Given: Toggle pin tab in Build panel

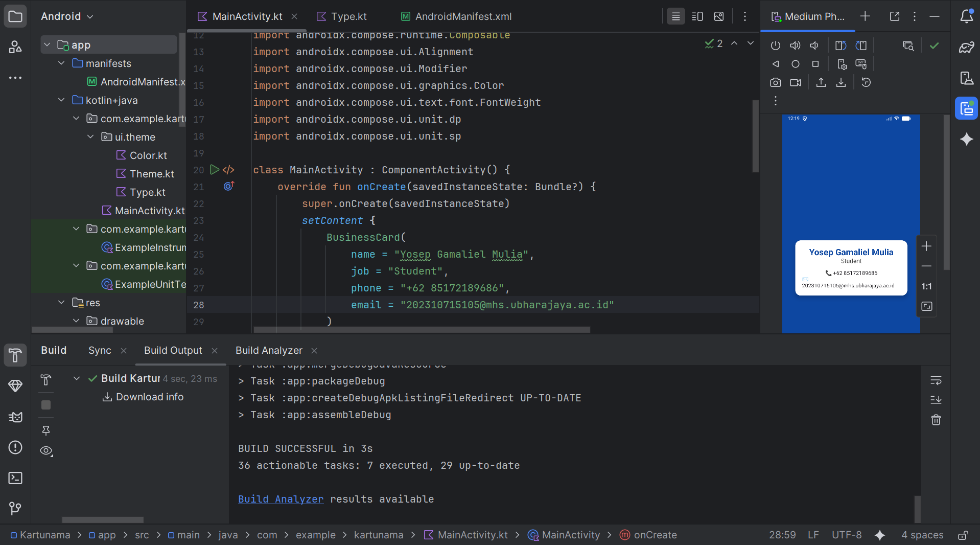Looking at the screenshot, I should [46, 430].
